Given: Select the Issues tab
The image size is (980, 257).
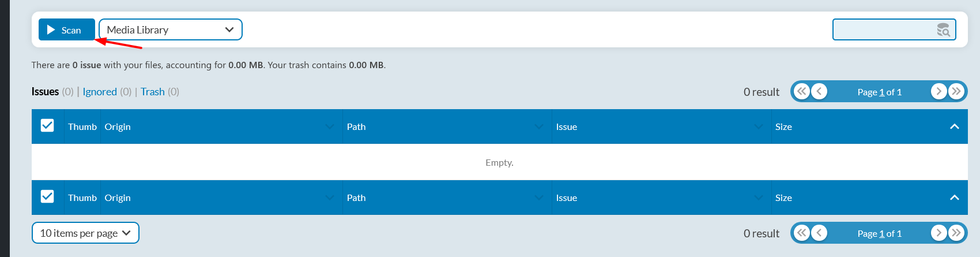Looking at the screenshot, I should tap(45, 92).
